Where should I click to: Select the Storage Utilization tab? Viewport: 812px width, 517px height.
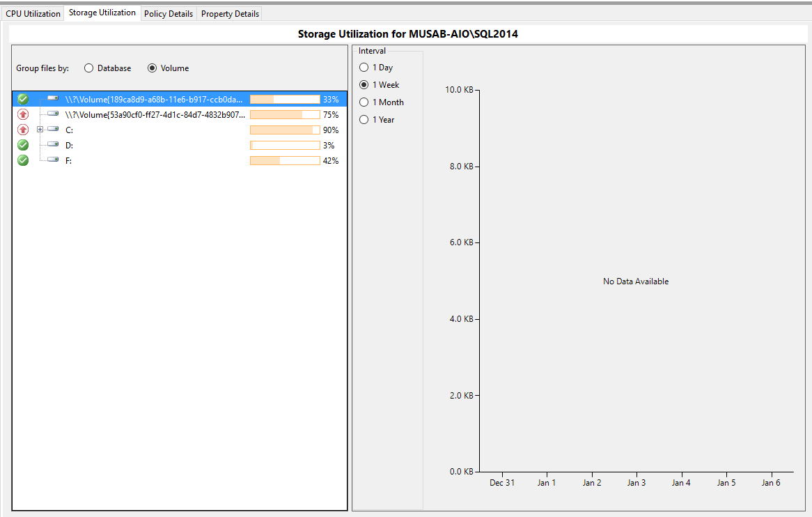coord(102,13)
